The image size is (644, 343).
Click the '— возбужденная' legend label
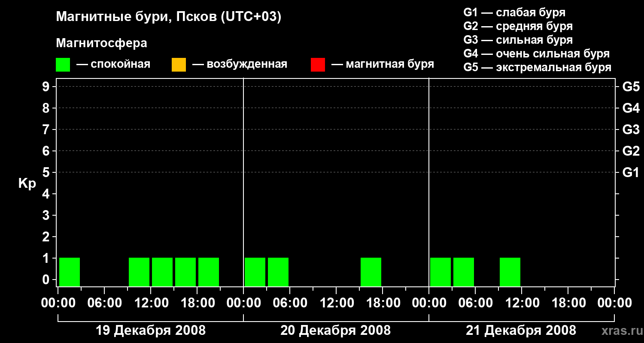click(x=240, y=65)
